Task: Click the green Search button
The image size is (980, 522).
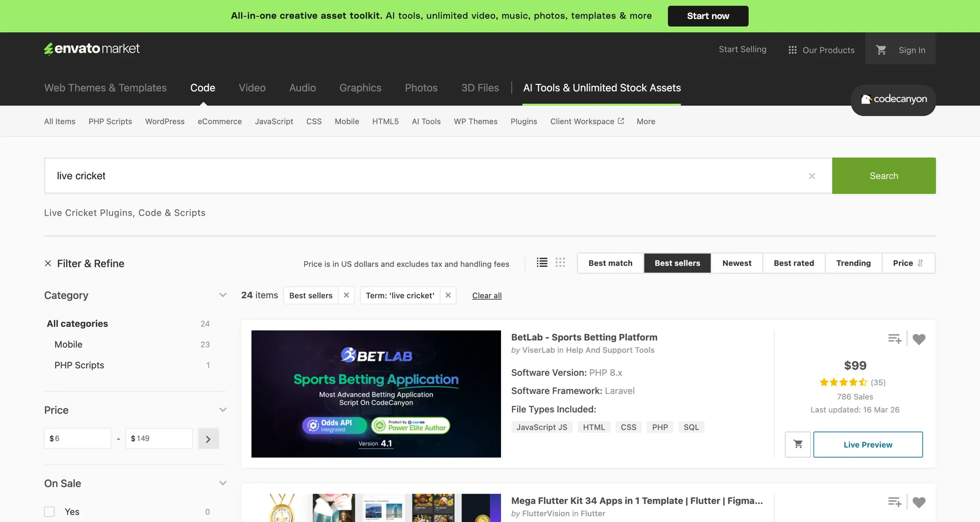Action: click(x=884, y=176)
